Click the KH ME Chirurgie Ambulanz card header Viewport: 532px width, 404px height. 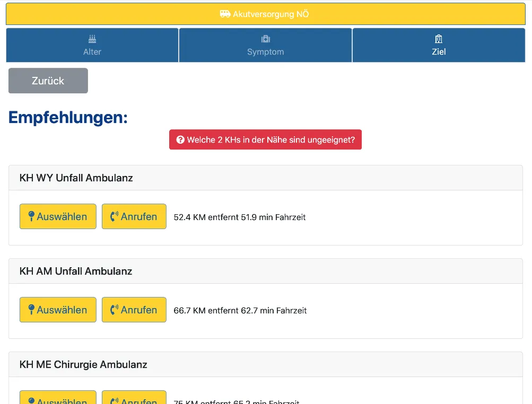click(83, 365)
